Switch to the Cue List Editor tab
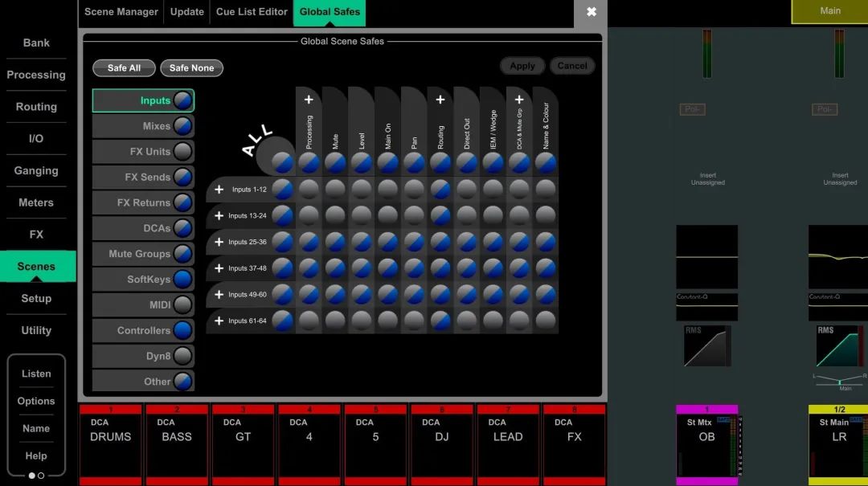The height and width of the screenshot is (486, 868). (x=252, y=12)
